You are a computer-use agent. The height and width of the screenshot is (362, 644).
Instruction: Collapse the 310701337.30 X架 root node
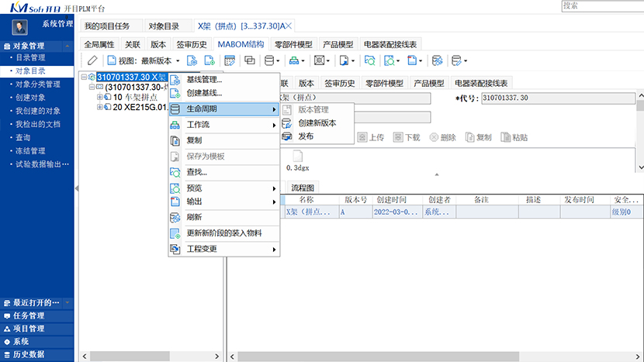click(84, 77)
